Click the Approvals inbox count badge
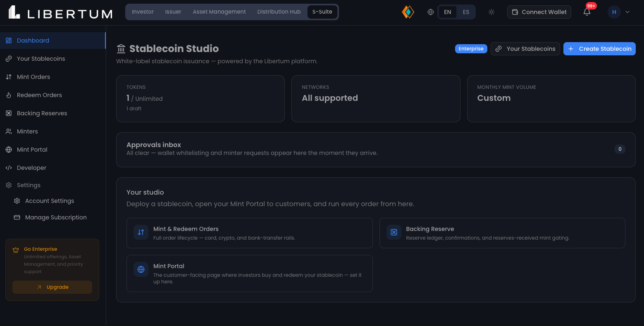644x326 pixels. point(620,149)
